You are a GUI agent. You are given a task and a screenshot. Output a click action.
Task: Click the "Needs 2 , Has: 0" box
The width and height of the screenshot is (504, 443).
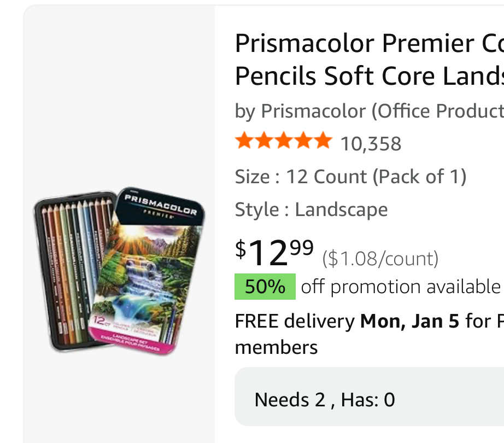[x=324, y=400]
